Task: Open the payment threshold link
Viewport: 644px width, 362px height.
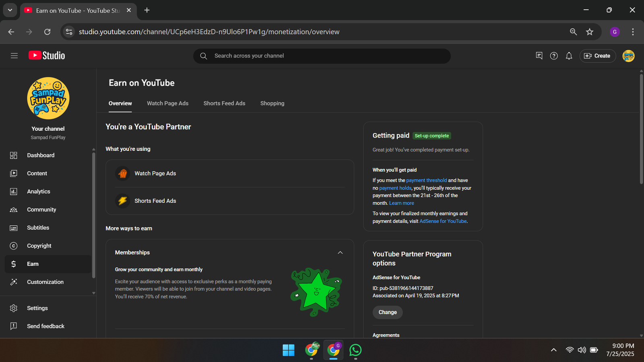Action: click(x=426, y=180)
